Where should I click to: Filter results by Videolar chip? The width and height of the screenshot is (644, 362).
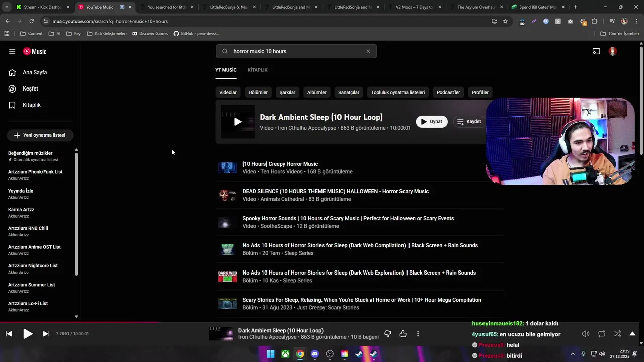click(228, 92)
